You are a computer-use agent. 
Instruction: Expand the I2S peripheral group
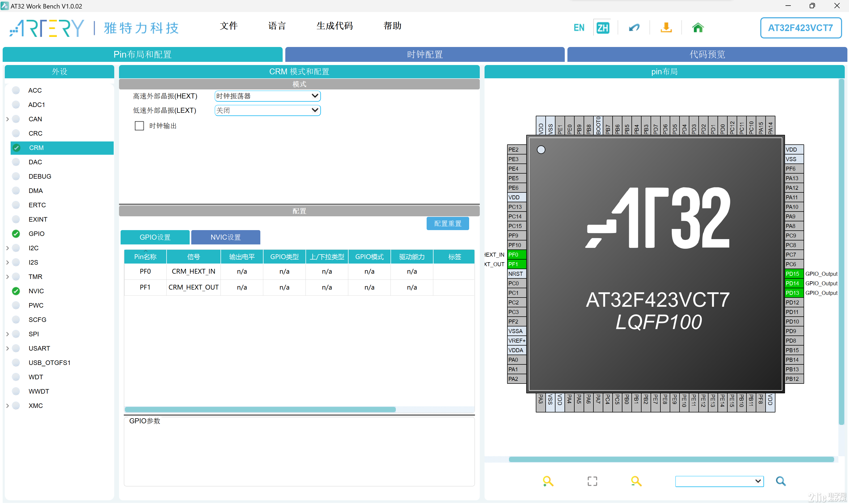pos(7,262)
